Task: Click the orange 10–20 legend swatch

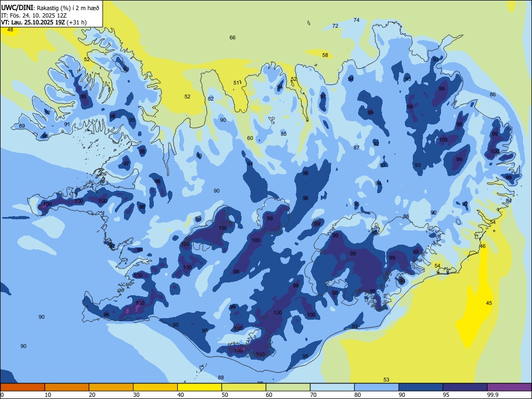Action: [67, 387]
